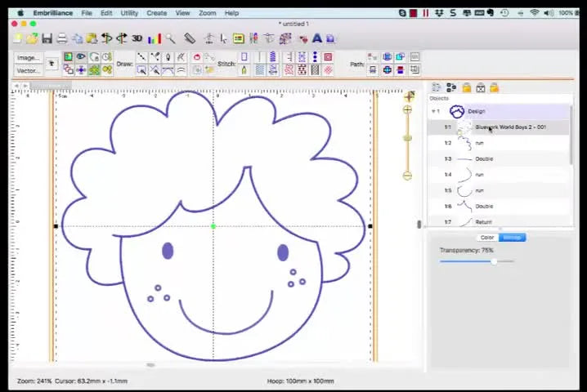Switch to the blue tab next to Color
587x392 pixels.
pos(512,238)
